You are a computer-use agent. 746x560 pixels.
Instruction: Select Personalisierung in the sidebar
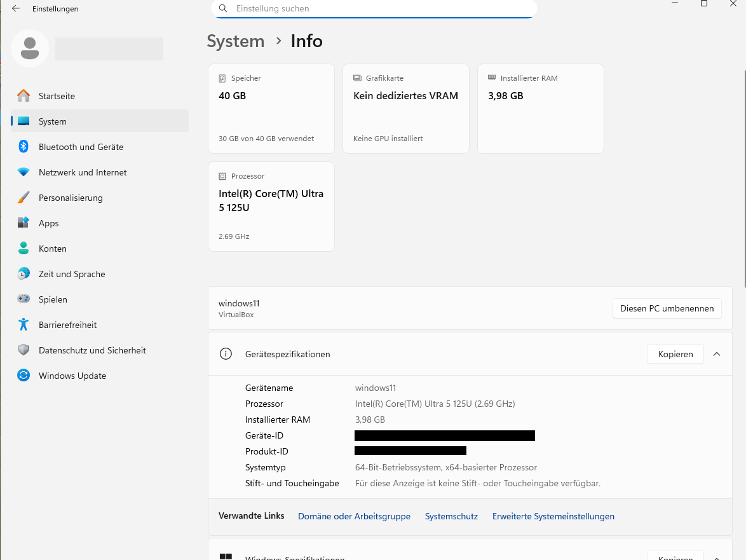click(x=71, y=198)
